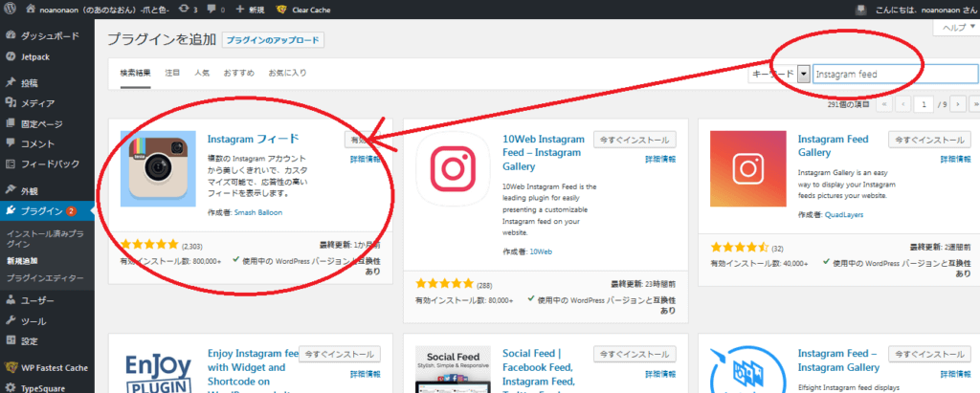This screenshot has height=393, width=980.
Task: Open the user avatar icon
Action: click(862, 10)
